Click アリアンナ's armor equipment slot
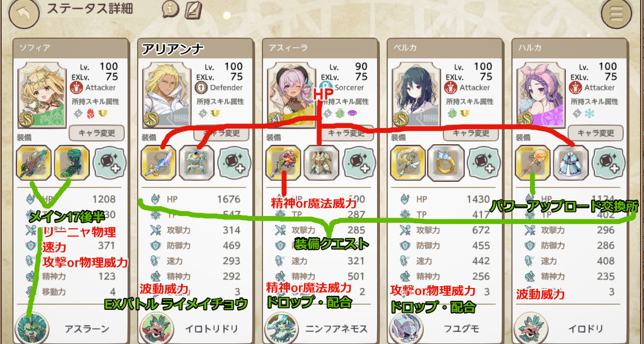644x344 pixels. (196, 163)
